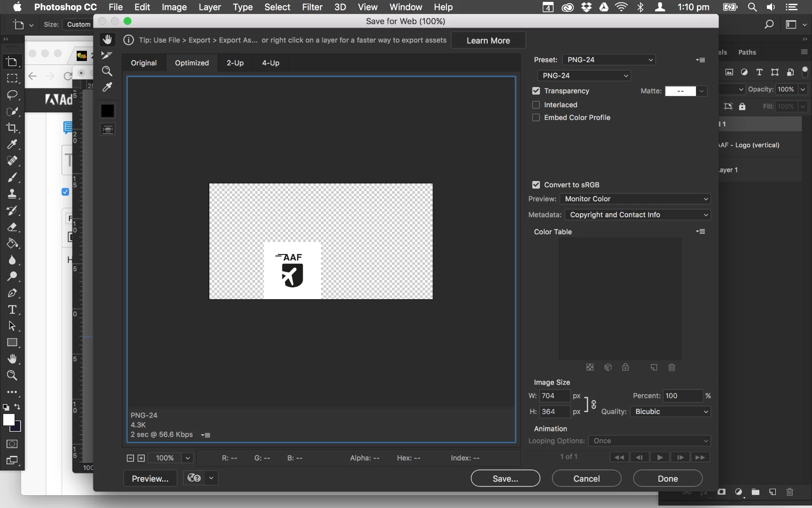Click the new color table swatch icon
The image size is (812, 508).
click(654, 367)
